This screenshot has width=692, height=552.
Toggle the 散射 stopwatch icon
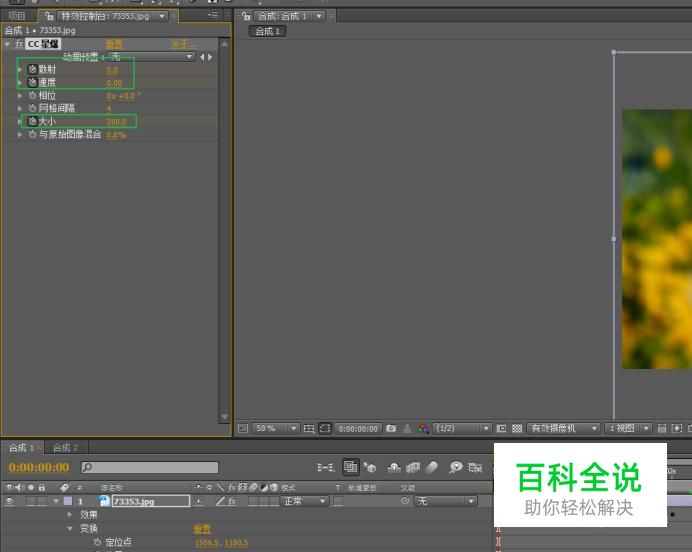[x=32, y=69]
